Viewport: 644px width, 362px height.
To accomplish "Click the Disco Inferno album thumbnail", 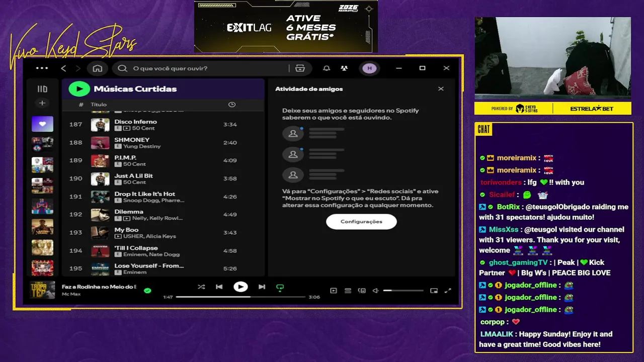I will coord(100,125).
